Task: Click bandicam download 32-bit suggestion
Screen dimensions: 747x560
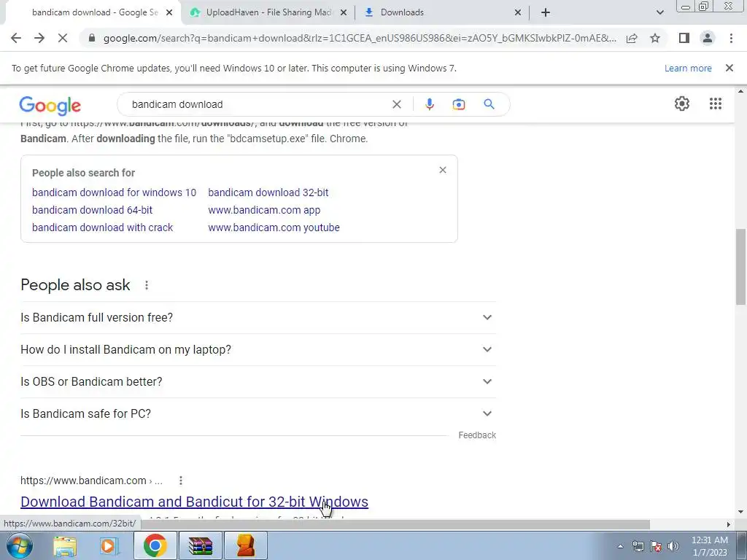Action: 268,192
